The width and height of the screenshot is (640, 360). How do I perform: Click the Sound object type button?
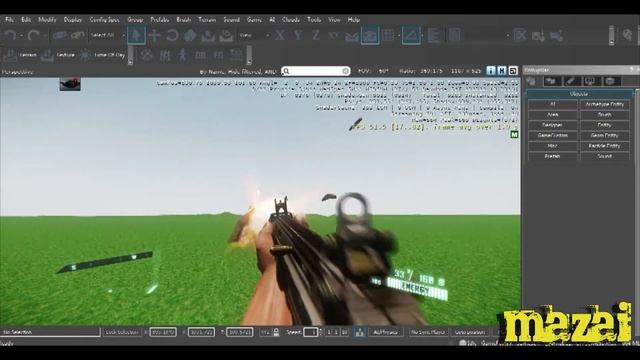coord(604,156)
